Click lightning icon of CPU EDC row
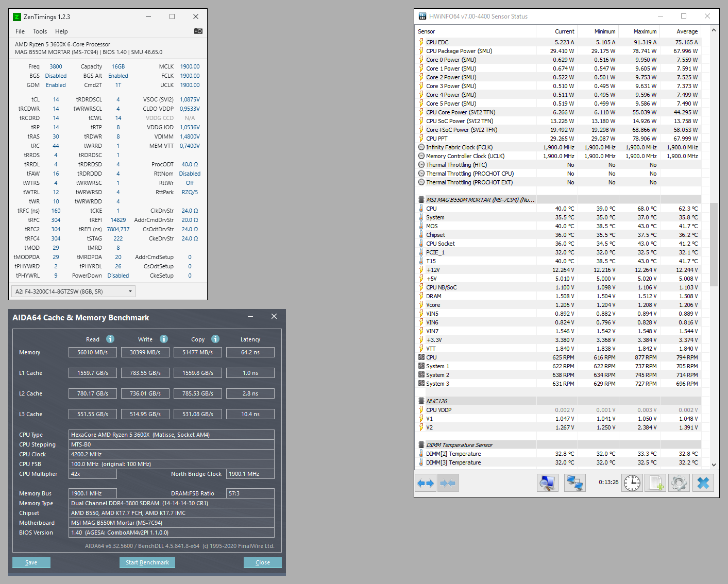Image resolution: width=728 pixels, height=584 pixels. tap(421, 42)
